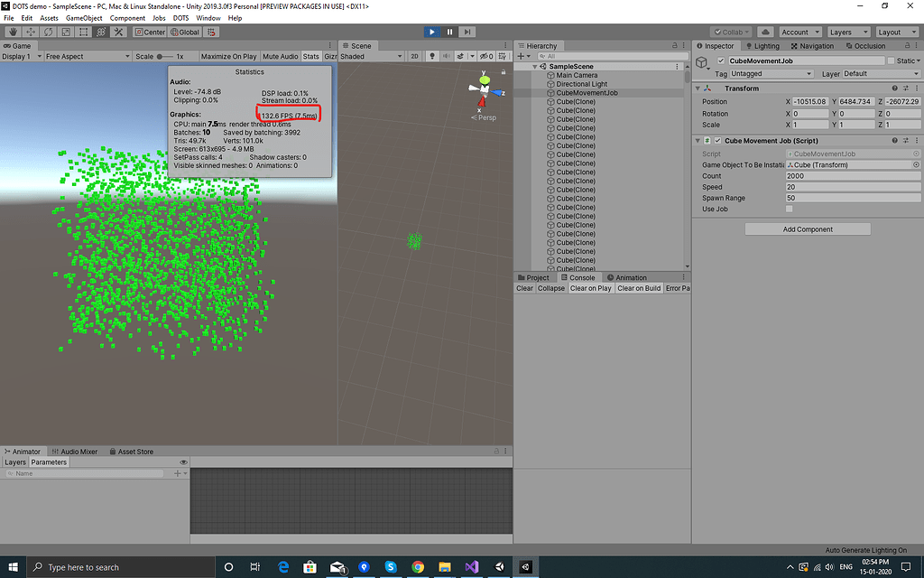Enable the Use Job checkbox
Screen dimensions: 924x578
click(x=790, y=209)
